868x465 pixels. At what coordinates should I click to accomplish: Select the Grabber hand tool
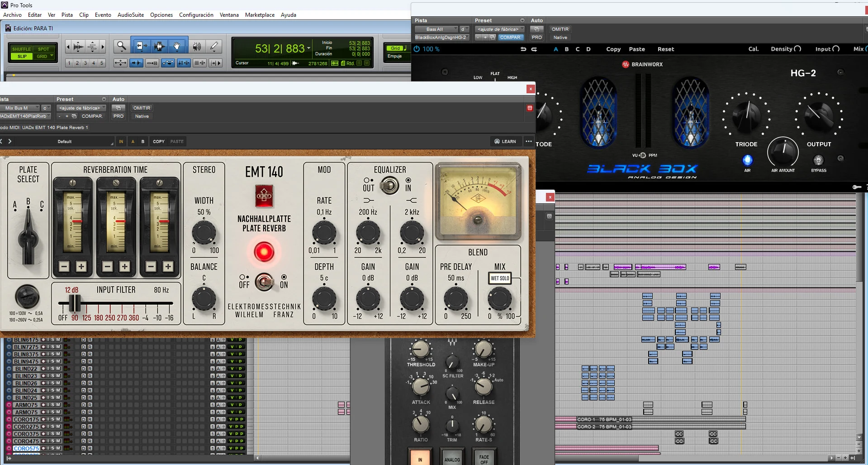[177, 46]
